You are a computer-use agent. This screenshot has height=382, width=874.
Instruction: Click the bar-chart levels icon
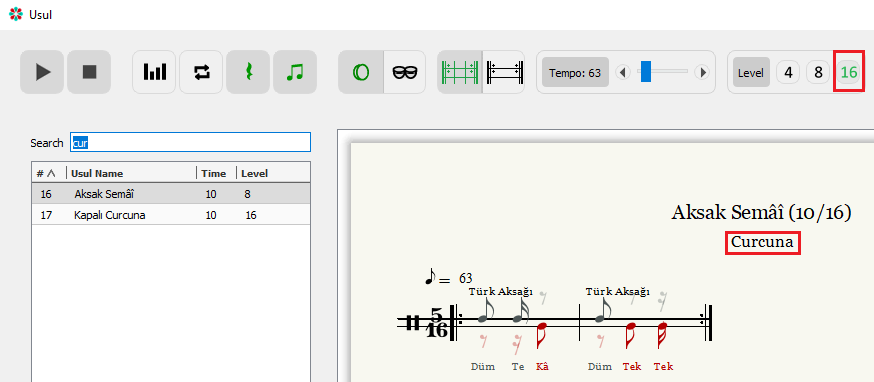[x=154, y=72]
